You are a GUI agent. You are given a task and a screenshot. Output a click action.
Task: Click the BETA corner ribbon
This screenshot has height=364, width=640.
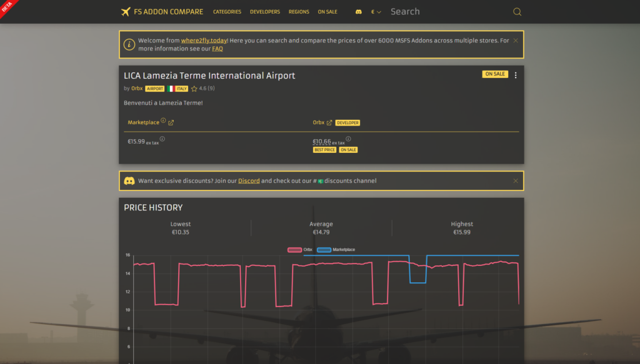point(7,7)
